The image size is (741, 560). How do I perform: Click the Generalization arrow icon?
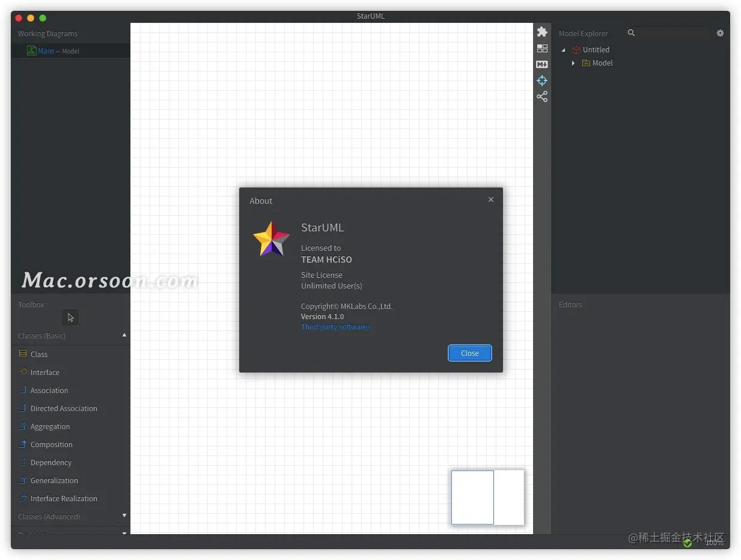click(x=23, y=479)
